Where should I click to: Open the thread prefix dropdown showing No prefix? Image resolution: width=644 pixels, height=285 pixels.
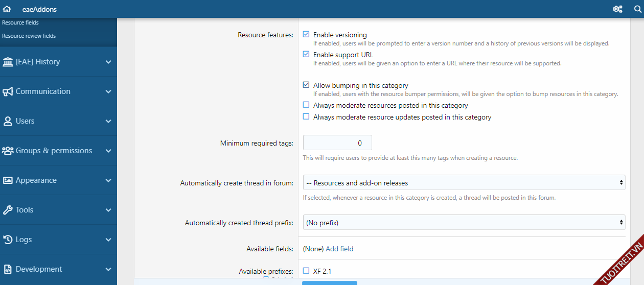pyautogui.click(x=464, y=223)
